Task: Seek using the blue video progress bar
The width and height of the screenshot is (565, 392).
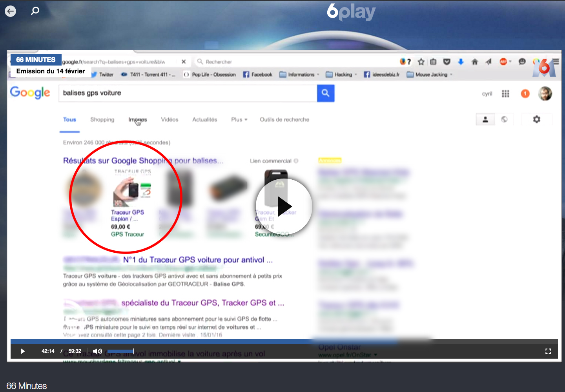Action: 284,341
